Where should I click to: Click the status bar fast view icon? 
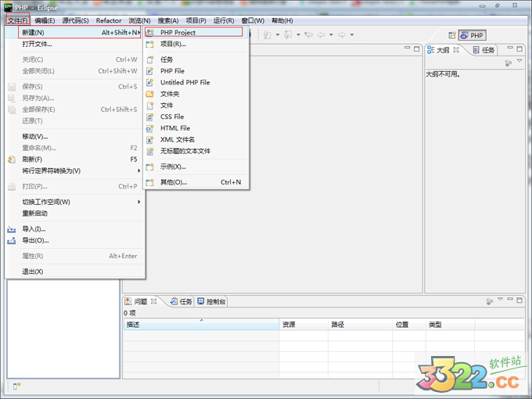click(16, 386)
